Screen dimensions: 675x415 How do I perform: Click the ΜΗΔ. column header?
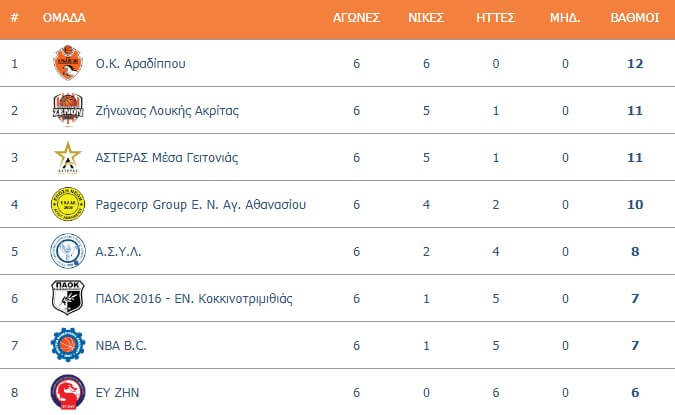coord(565,18)
